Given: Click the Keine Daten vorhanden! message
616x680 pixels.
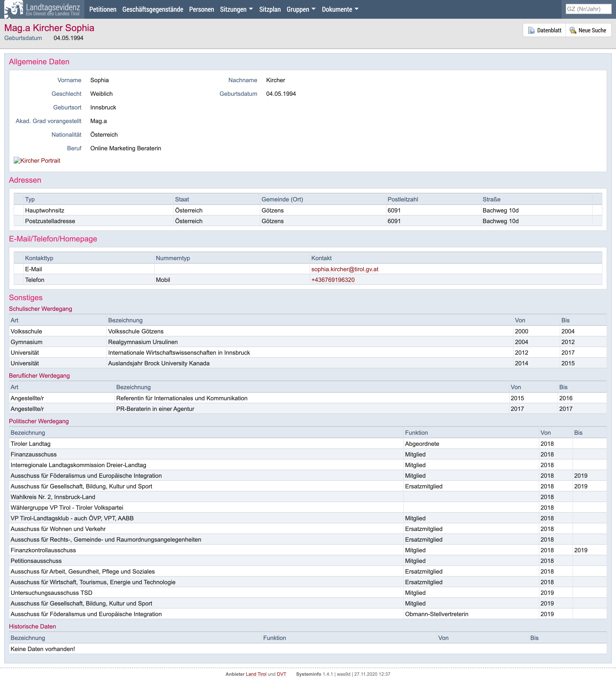Looking at the screenshot, I should (43, 649).
